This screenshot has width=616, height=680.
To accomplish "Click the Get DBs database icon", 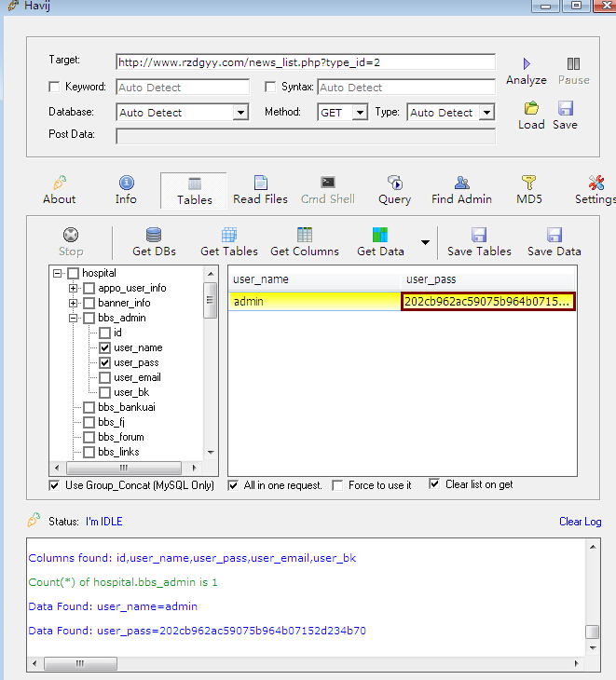I will (x=154, y=235).
